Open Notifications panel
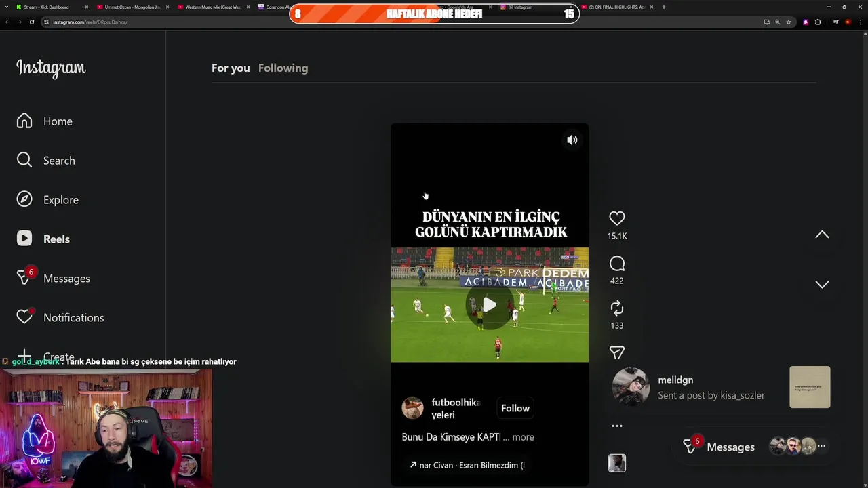 (60, 318)
